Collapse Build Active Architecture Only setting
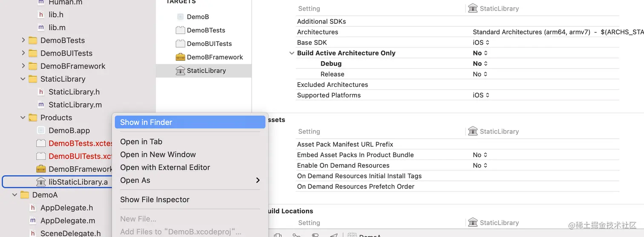Screen dimensions: 644x237 [x=292, y=53]
